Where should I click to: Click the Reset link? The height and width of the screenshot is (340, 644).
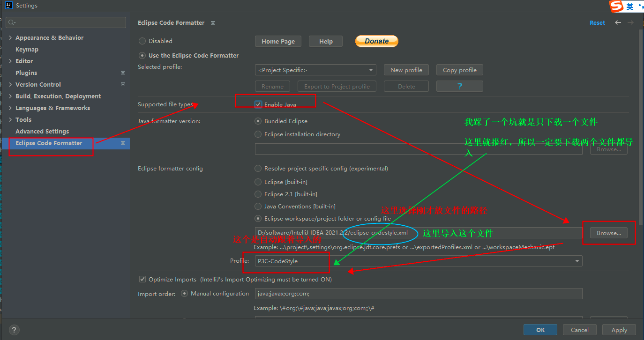coord(597,22)
